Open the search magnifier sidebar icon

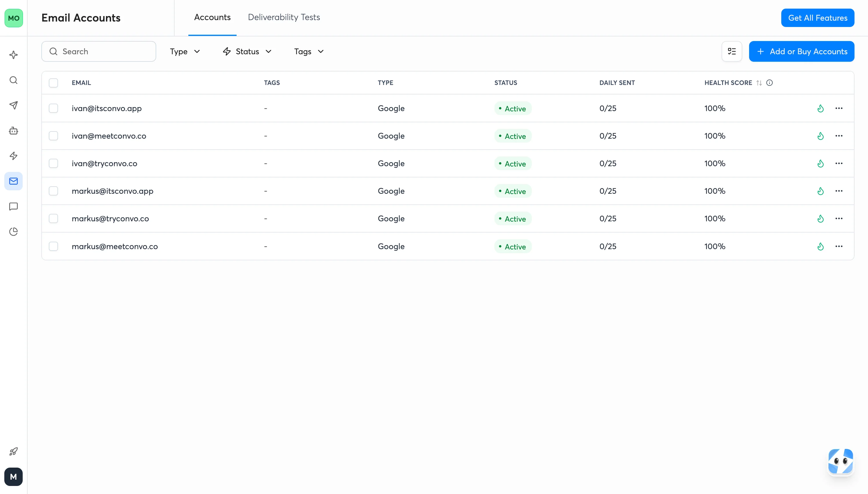click(x=13, y=80)
